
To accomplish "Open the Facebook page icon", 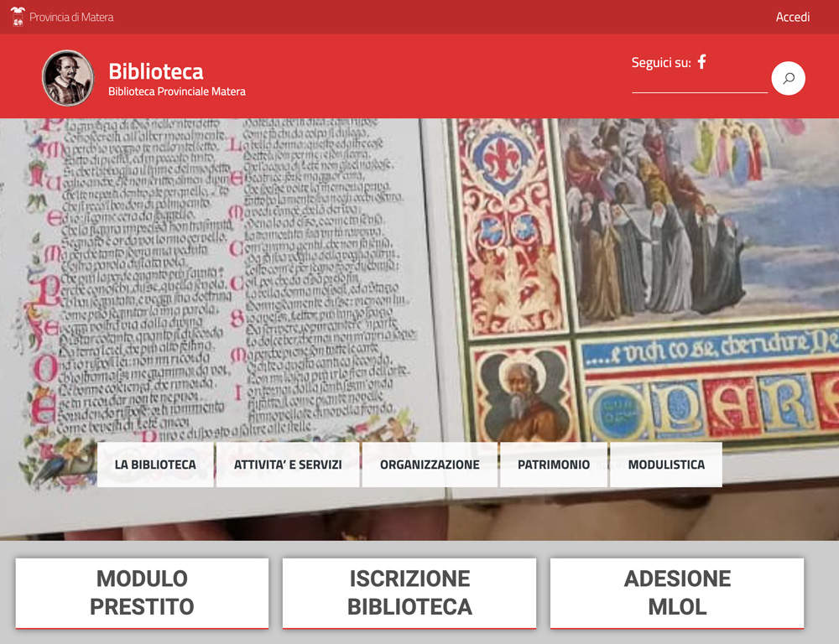I will [702, 62].
